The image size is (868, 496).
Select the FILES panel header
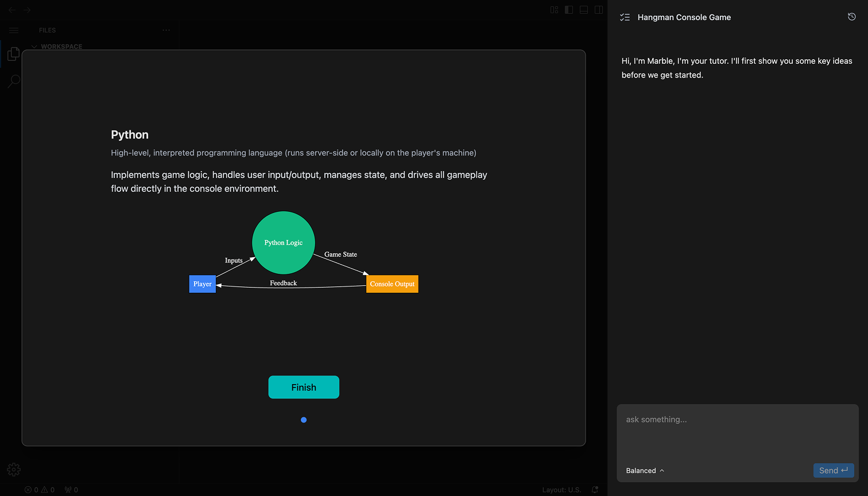[x=47, y=30]
